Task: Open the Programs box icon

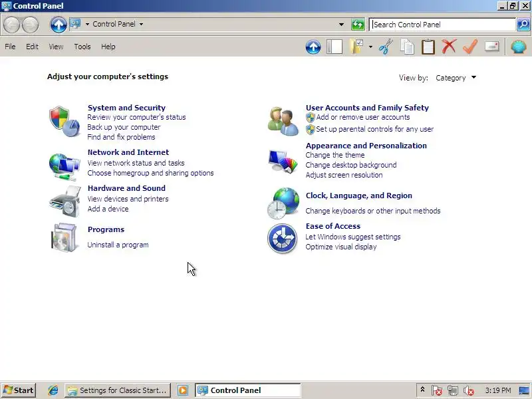Action: tap(64, 237)
